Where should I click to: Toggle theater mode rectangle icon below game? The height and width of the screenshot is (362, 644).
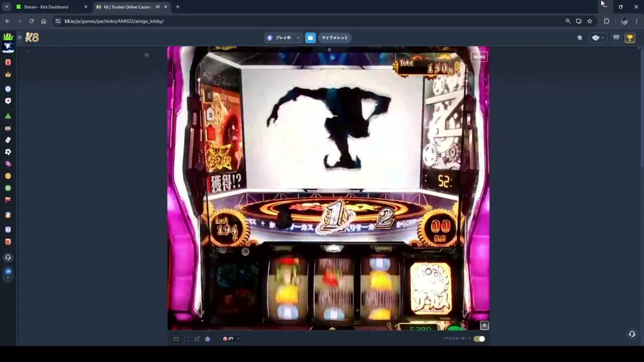click(176, 339)
